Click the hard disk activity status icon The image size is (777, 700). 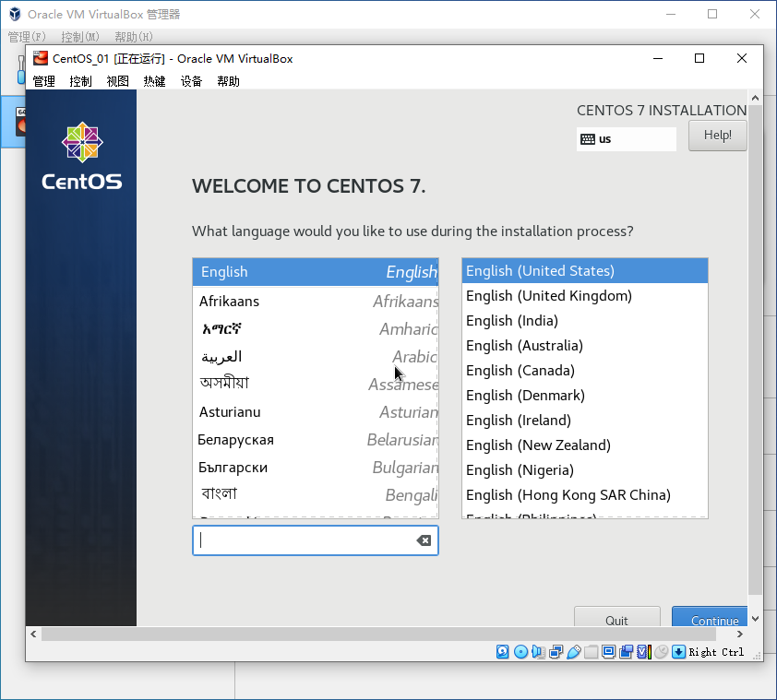[503, 651]
